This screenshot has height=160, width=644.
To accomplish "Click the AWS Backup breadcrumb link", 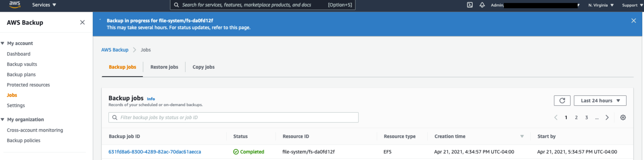I will pos(115,50).
